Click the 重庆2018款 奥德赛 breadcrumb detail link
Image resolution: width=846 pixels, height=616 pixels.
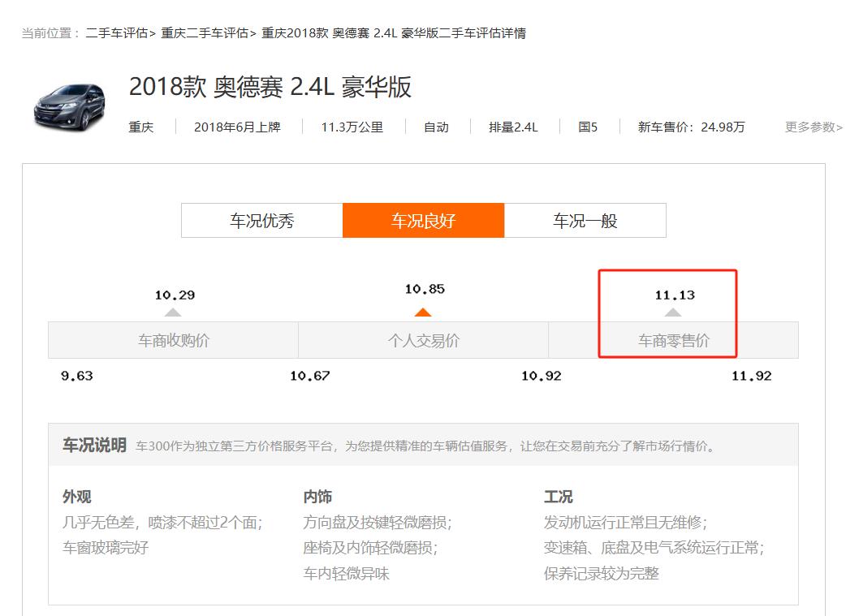[393, 33]
